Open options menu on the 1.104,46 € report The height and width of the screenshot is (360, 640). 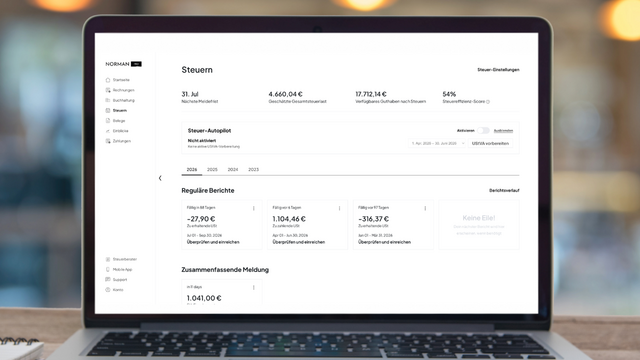point(339,208)
